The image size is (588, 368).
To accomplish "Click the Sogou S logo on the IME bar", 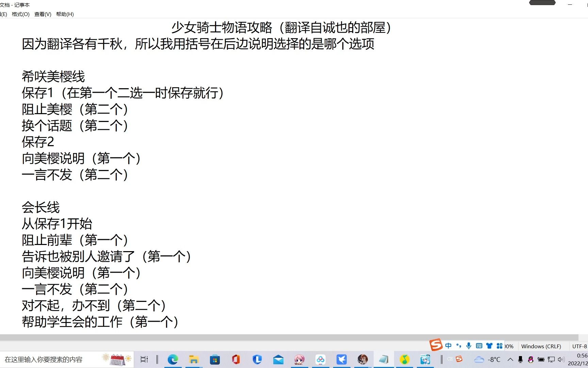I will click(436, 345).
